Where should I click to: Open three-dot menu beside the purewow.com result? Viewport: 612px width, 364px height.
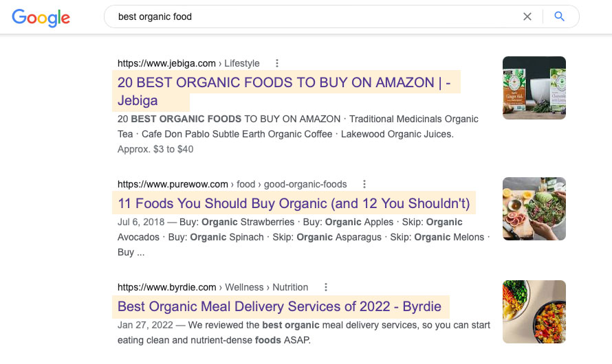point(364,184)
